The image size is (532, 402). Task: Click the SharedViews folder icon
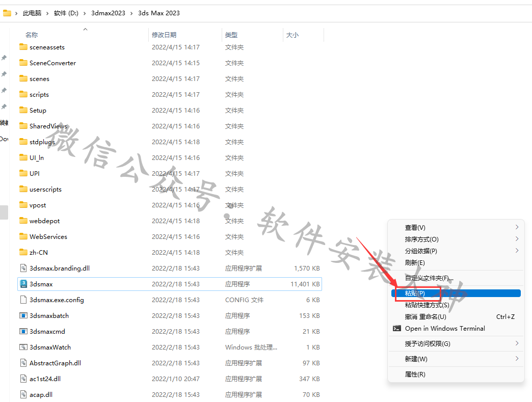click(x=23, y=126)
